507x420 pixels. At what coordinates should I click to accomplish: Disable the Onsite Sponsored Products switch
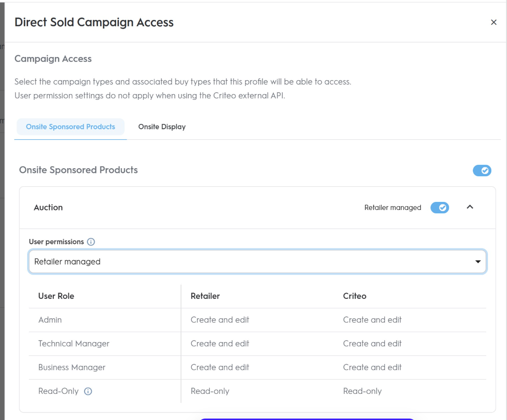[x=482, y=171]
